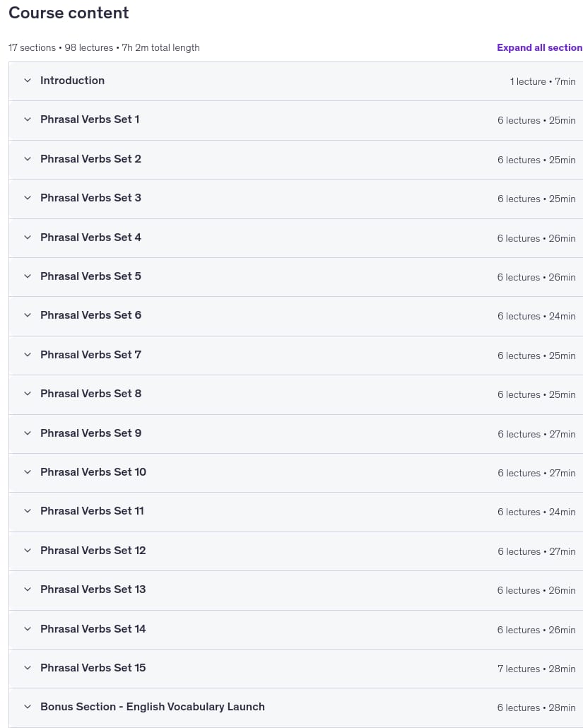Click chevron beside Phrasal Verbs Set 5
583x728 pixels.
[28, 276]
